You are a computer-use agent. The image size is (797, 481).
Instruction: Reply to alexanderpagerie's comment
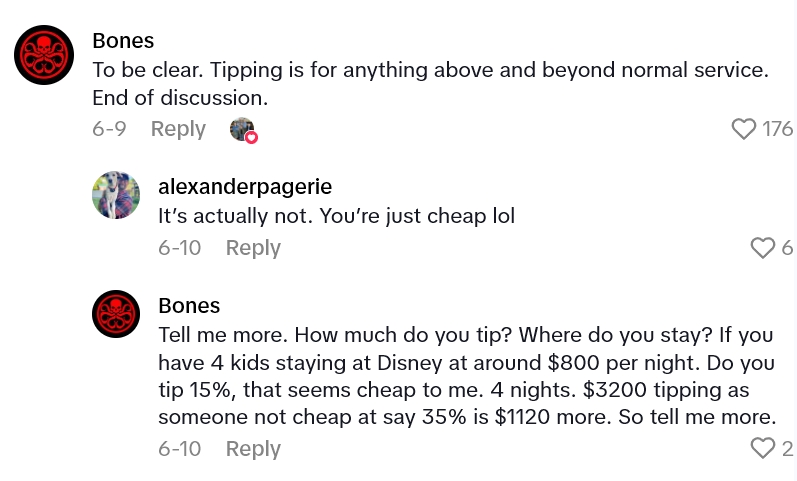(x=253, y=248)
